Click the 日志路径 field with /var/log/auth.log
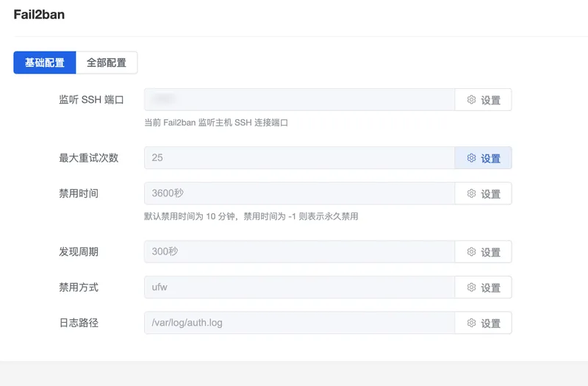Image resolution: width=588 pixels, height=386 pixels. pyautogui.click(x=299, y=323)
